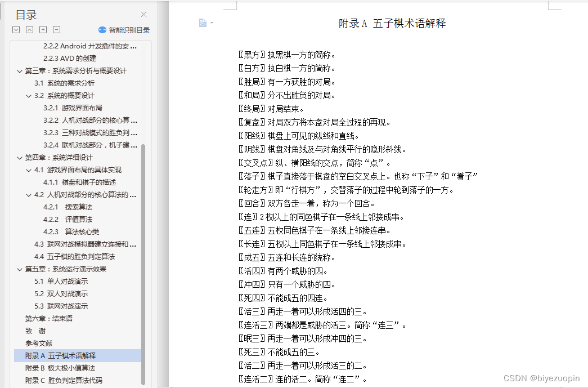Click the up-chevron navigation icon in 目录 toolbar
Viewport: 588px width, 388px height.
(x=29, y=29)
